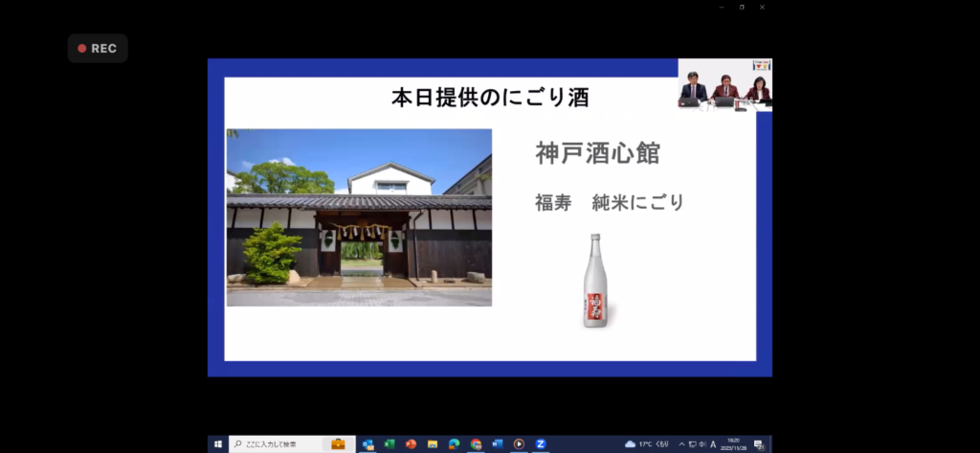The image size is (980, 453).
Task: Toggle the IME input mode indicator A
Action: pos(713,444)
